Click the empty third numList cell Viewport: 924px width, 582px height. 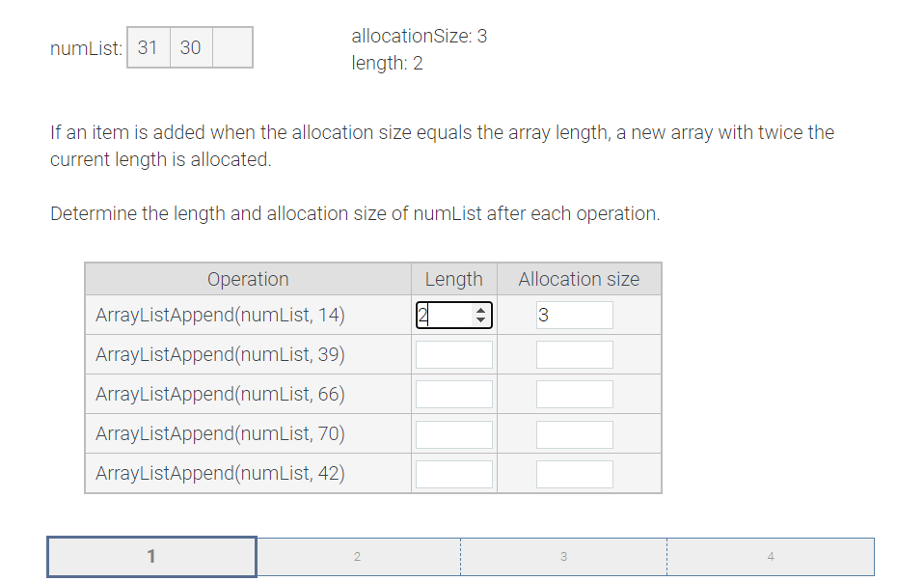click(x=231, y=46)
